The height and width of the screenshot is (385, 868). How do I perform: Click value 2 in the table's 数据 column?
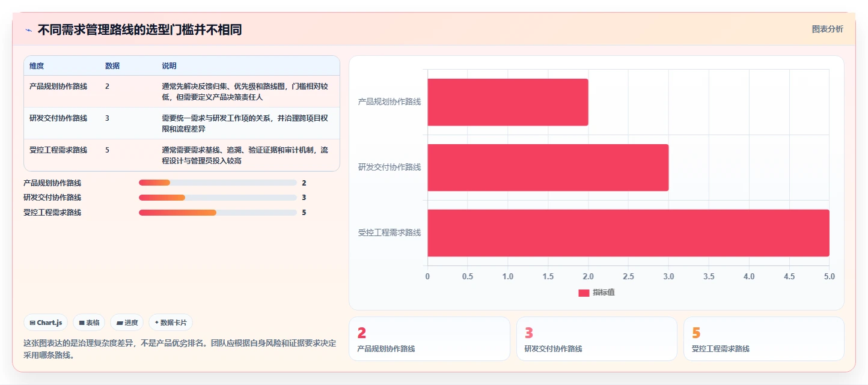(x=107, y=86)
